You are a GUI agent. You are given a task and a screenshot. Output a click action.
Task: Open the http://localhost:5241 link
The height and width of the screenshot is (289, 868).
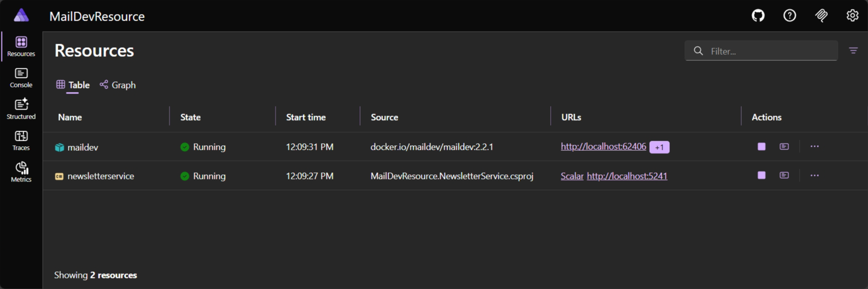coord(627,176)
